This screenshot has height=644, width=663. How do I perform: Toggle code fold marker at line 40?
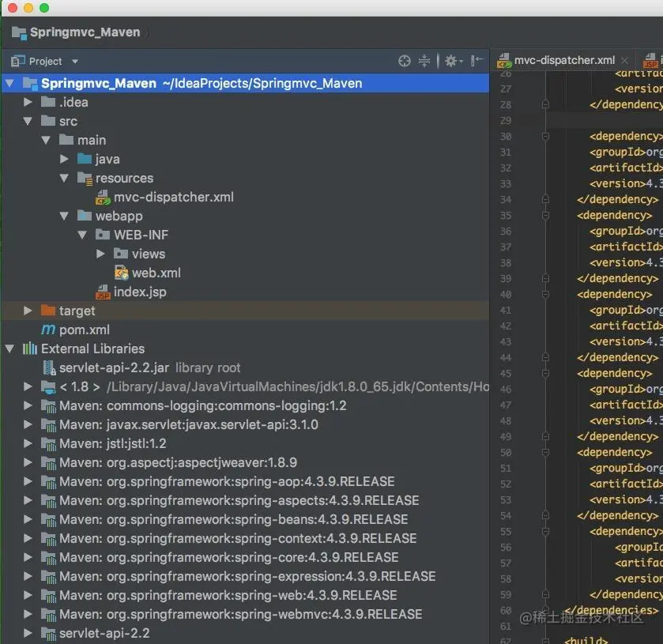tap(545, 294)
